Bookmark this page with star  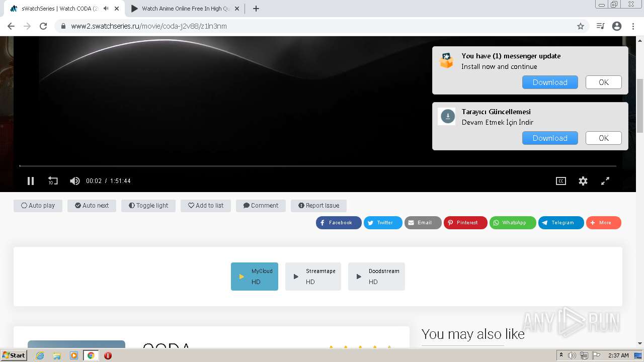coord(581,26)
